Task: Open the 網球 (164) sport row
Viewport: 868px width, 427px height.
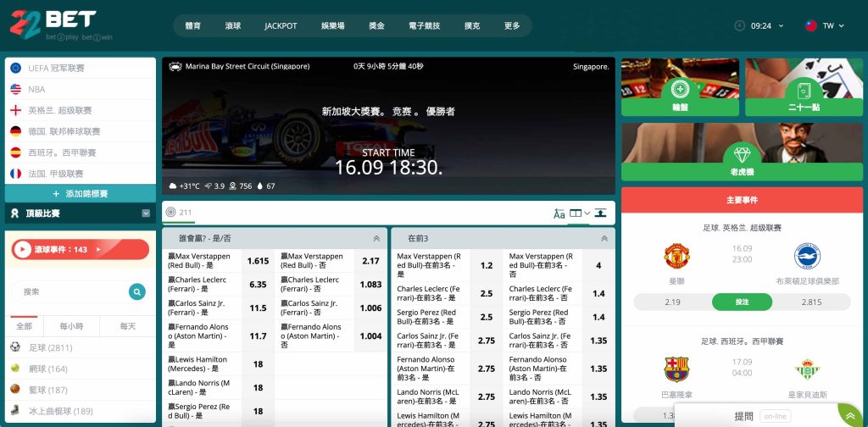Action: pyautogui.click(x=81, y=369)
